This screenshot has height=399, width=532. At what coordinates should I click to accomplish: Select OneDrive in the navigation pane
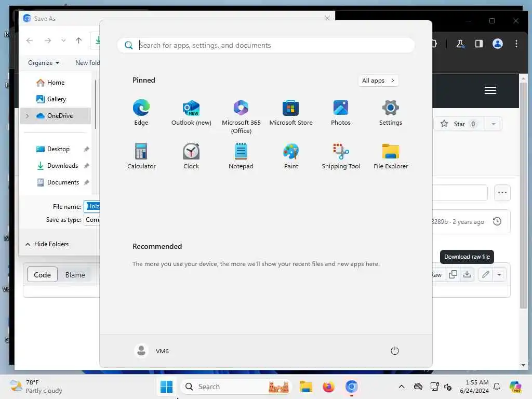56,116
